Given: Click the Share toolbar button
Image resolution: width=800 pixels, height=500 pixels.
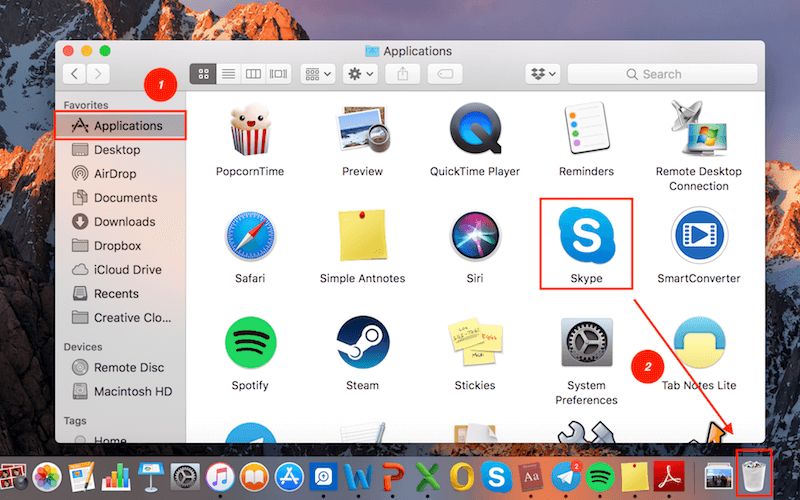Looking at the screenshot, I should pyautogui.click(x=403, y=74).
